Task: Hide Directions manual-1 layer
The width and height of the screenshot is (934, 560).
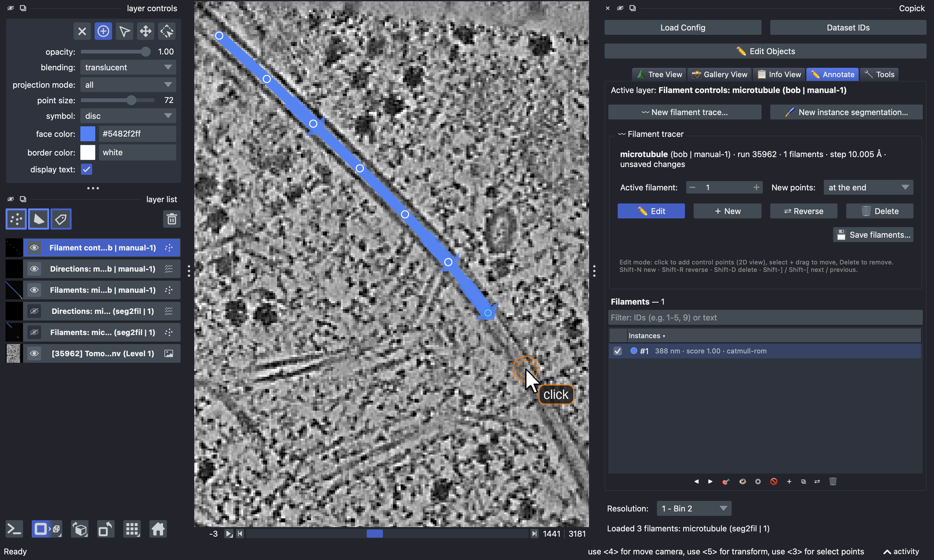Action: click(x=34, y=269)
